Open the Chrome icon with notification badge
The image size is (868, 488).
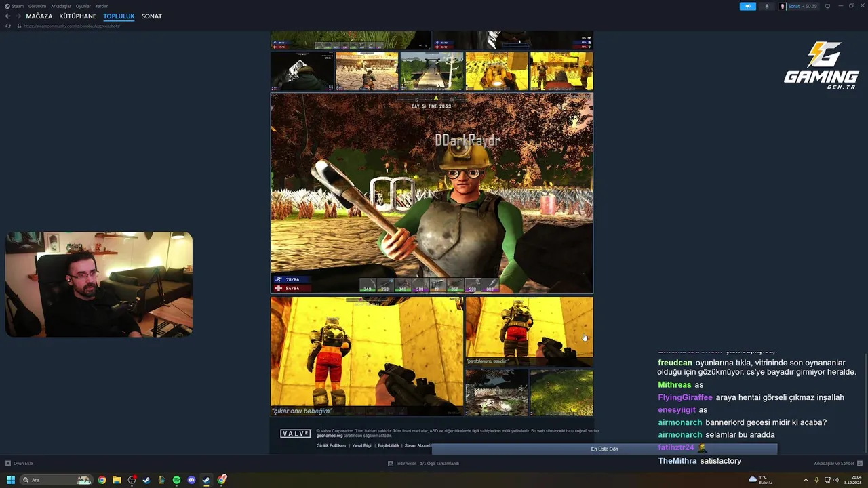pos(222,480)
